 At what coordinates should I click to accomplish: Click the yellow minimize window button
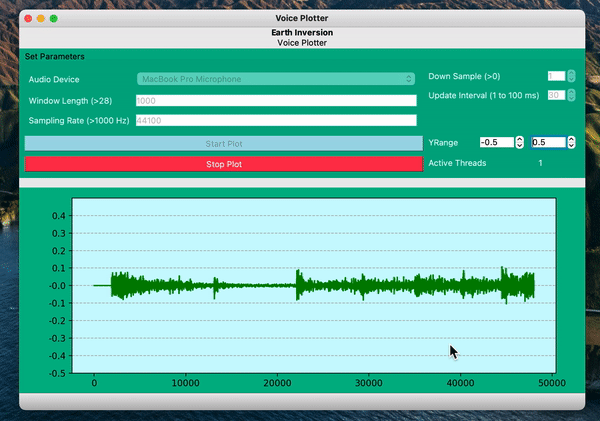[41, 18]
